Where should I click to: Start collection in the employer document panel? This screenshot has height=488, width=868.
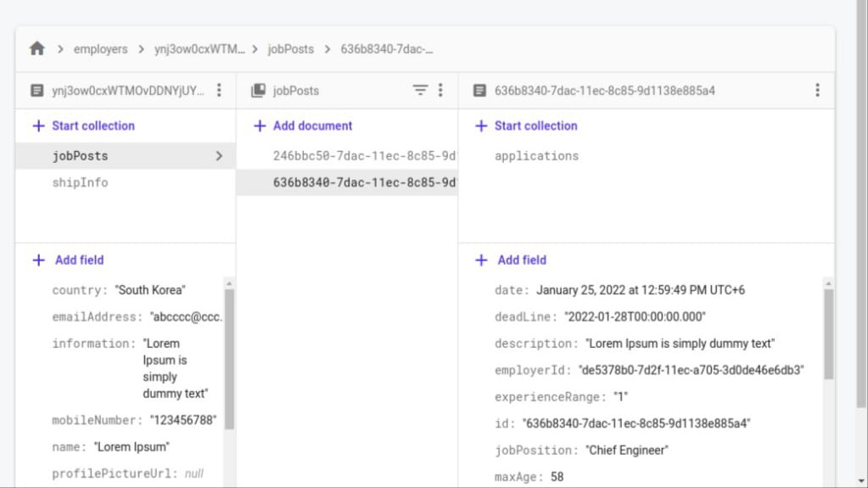84,126
